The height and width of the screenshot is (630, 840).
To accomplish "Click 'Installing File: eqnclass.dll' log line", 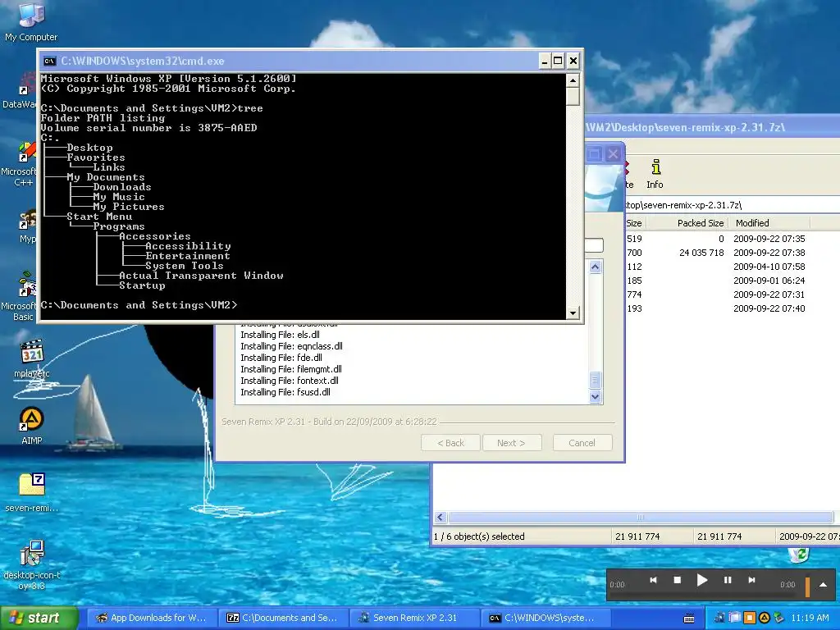I will [291, 346].
